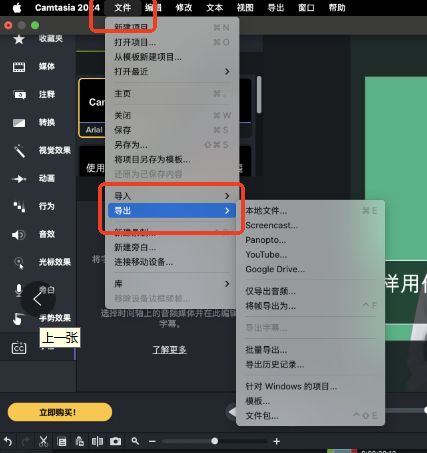Select the 音效 audio effects speaker icon

(19, 235)
